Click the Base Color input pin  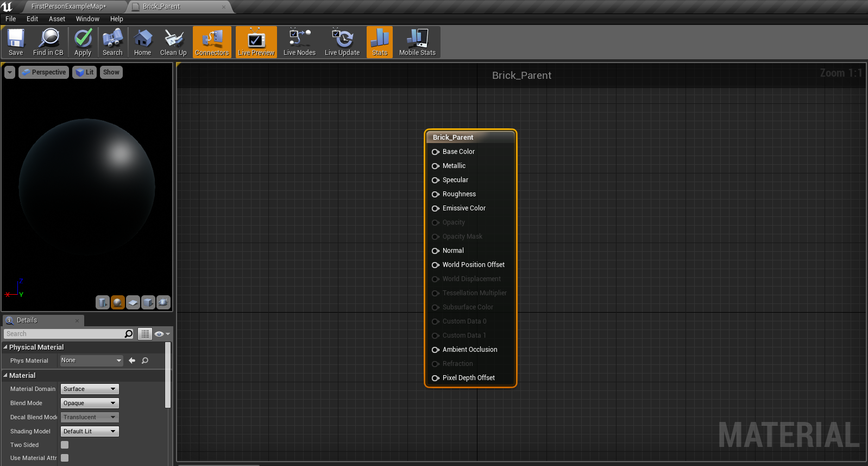point(435,152)
